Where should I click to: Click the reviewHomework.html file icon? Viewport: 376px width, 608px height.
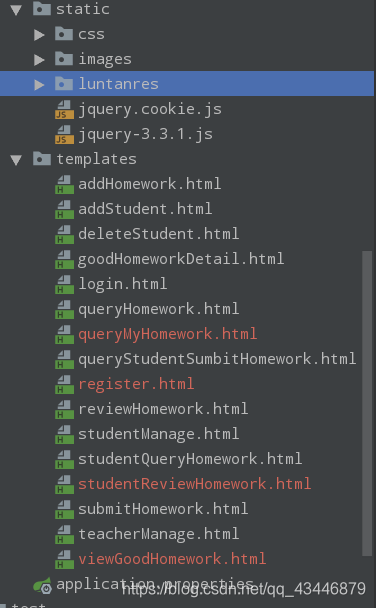[64, 409]
